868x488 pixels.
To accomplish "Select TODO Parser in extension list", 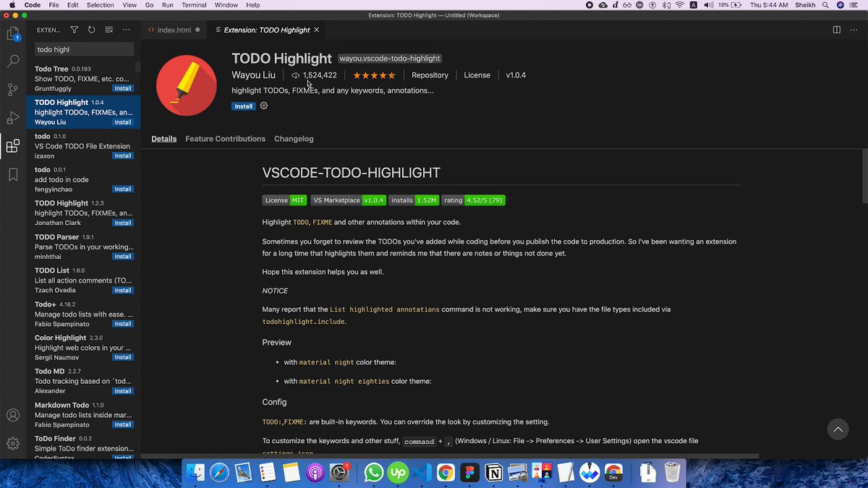I will [x=84, y=247].
